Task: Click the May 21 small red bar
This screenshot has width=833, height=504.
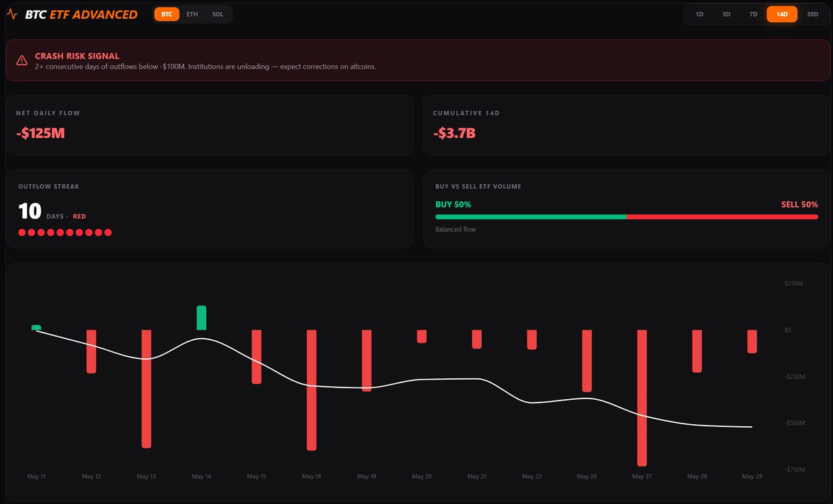Action: click(x=477, y=339)
